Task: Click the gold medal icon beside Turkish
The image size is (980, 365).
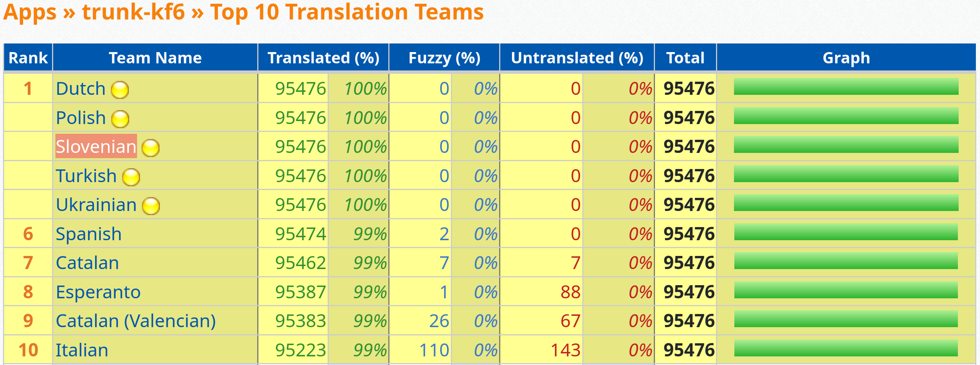Action: point(131,177)
